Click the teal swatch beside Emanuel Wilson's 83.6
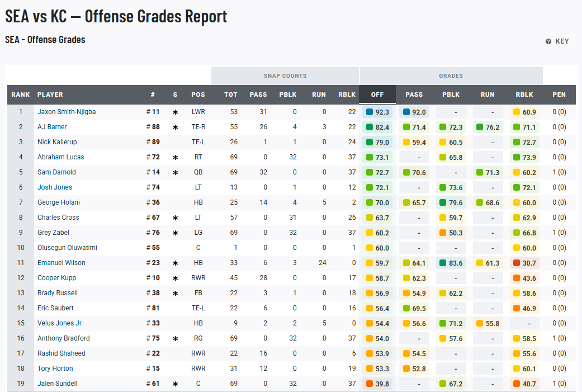Viewport: 582px width, 392px height. (443, 263)
